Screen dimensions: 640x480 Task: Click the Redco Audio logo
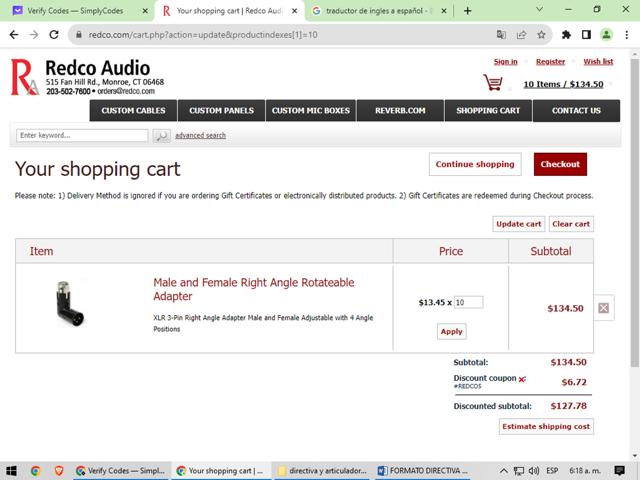pos(87,77)
